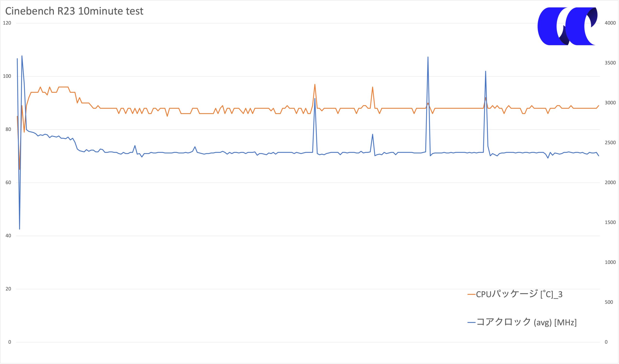Click the left axis label 60
Screen dimensions: 619x364
pos(8,182)
